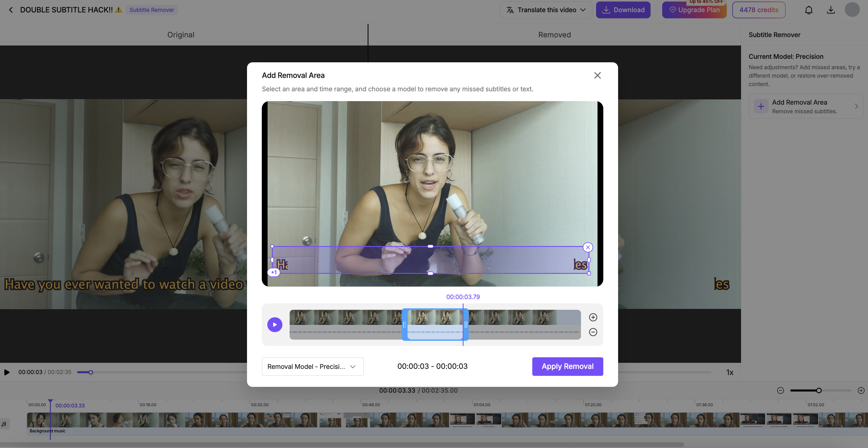Click the Apply Removal button
This screenshot has height=448, width=868.
567,367
